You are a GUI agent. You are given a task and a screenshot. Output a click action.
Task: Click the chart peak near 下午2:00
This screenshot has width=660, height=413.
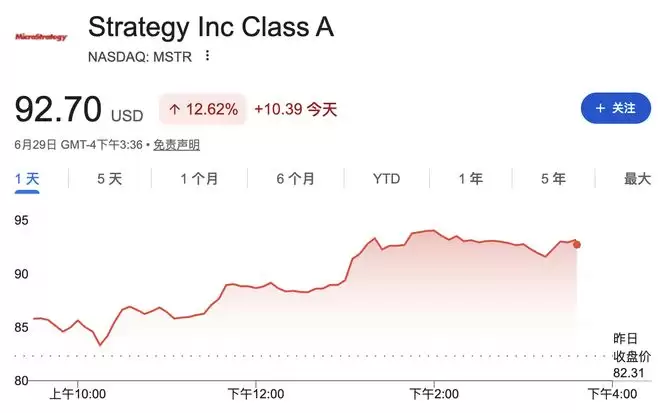(433, 230)
